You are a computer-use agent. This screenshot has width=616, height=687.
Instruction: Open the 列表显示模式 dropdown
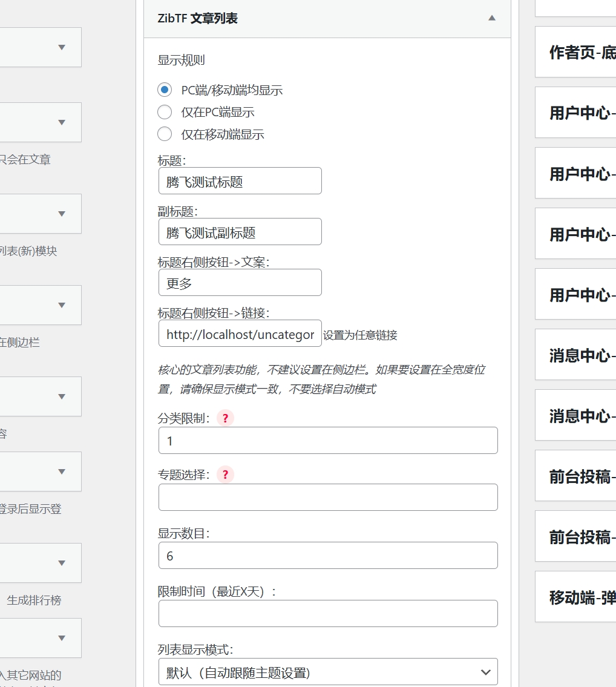tap(327, 672)
